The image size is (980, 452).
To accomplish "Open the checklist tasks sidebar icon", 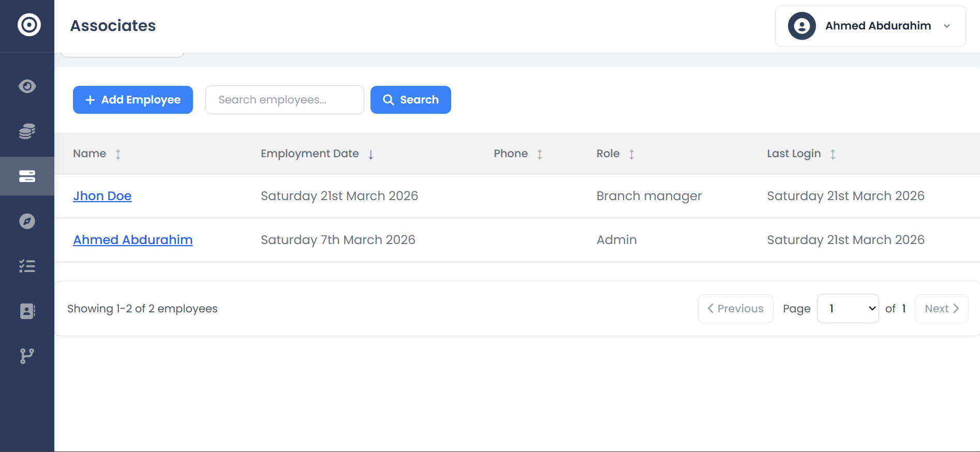I will (27, 266).
